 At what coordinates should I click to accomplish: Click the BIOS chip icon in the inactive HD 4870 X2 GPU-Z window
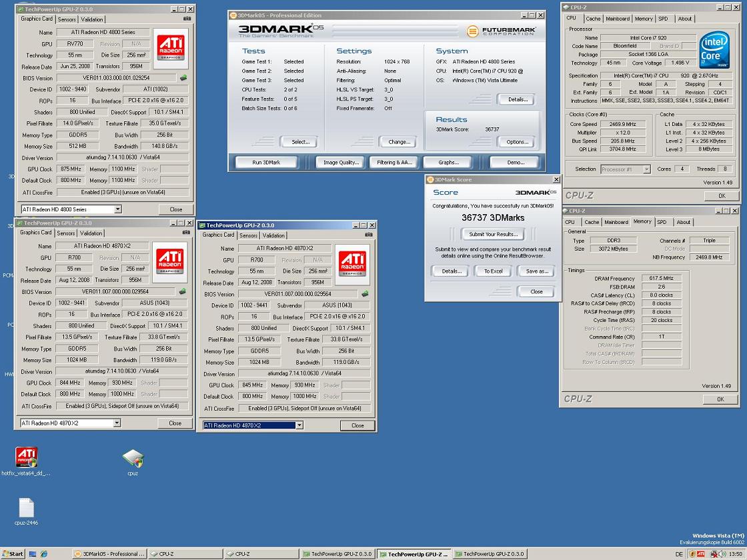[183, 291]
